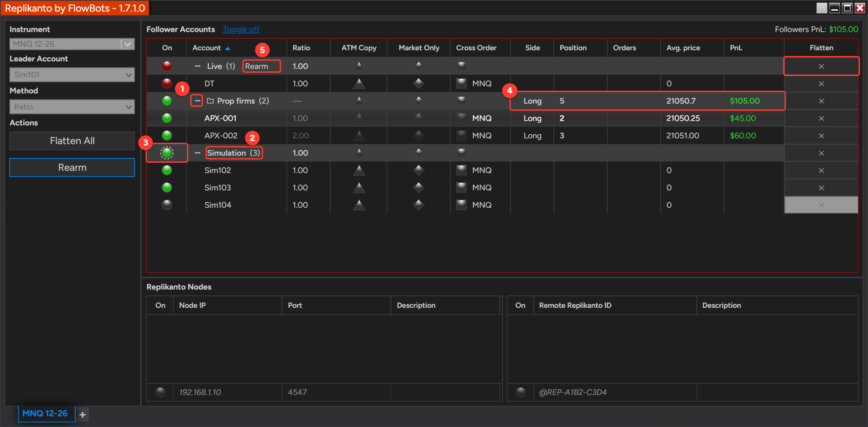Enable Sim104 On indicator
The height and width of the screenshot is (427, 868).
[167, 205]
